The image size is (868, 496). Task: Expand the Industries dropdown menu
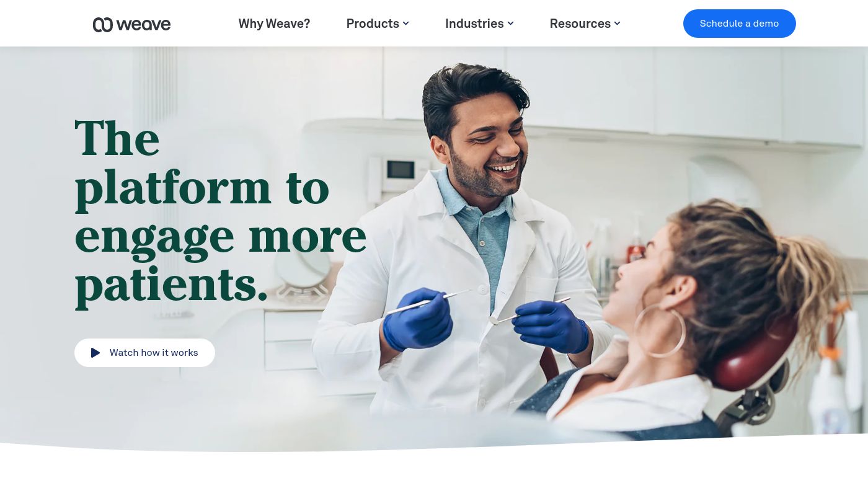coord(479,24)
